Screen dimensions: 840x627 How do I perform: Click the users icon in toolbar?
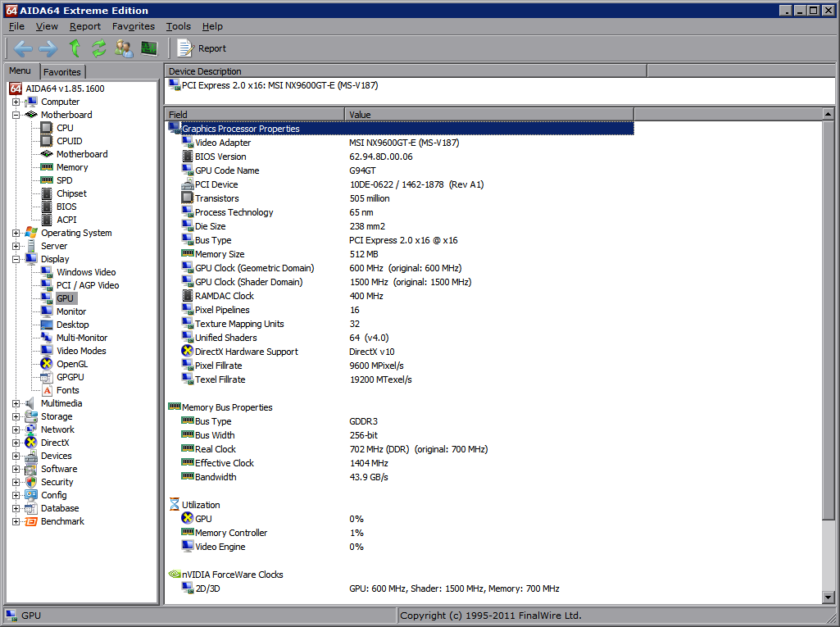pyautogui.click(x=124, y=48)
